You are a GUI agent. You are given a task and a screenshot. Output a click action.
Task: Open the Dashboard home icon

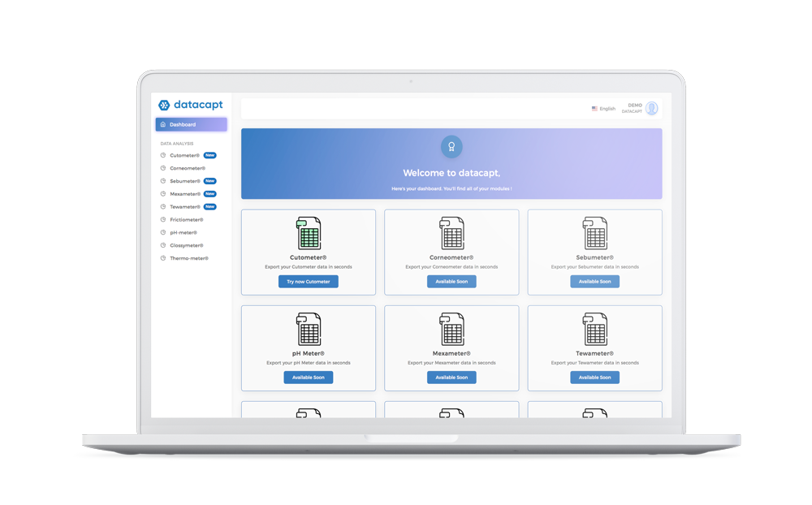pos(163,124)
